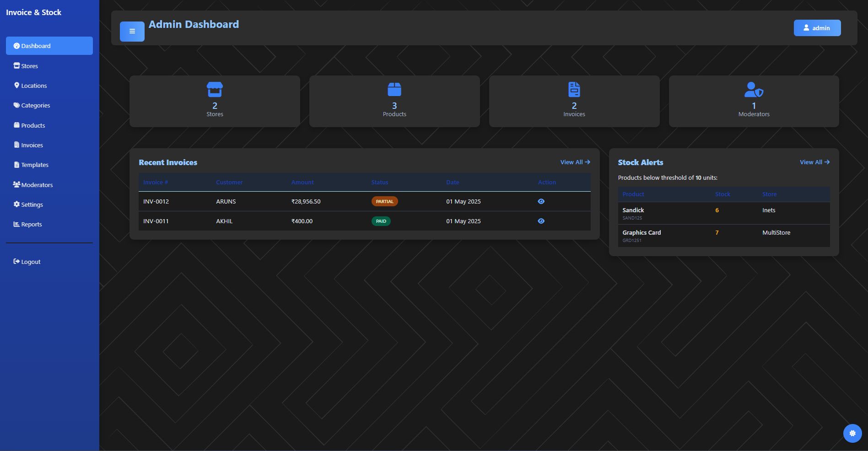
Task: View invoice INV-0012 eye icon
Action: tap(541, 201)
